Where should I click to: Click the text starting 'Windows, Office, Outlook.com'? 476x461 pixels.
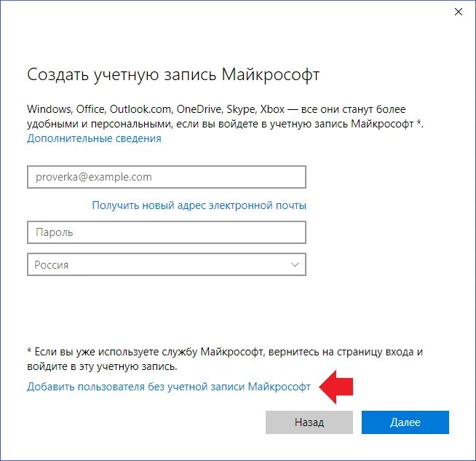tap(225, 117)
